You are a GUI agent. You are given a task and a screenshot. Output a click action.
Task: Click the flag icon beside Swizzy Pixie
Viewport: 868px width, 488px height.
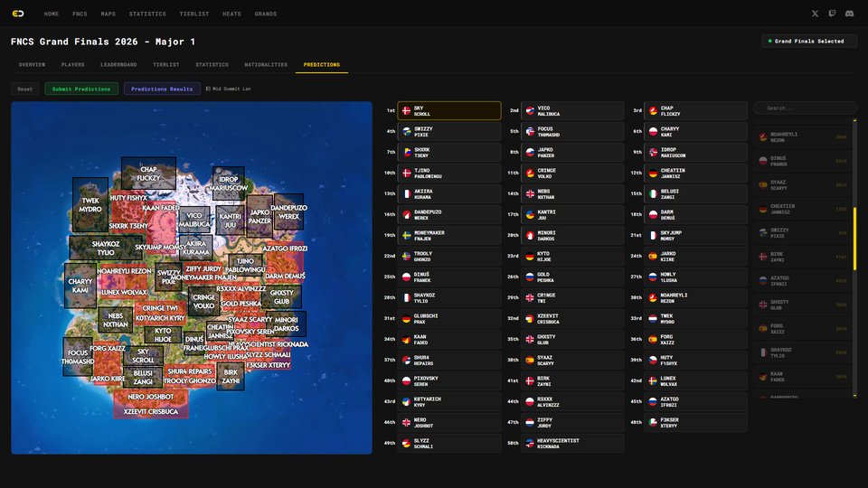406,132
